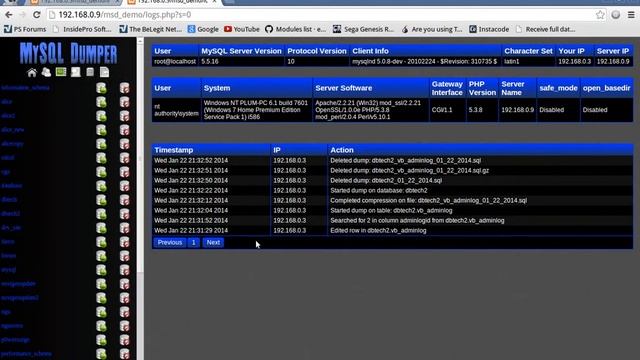Open the information_schema database link
Screen dimensions: 640x360
pos(25,88)
